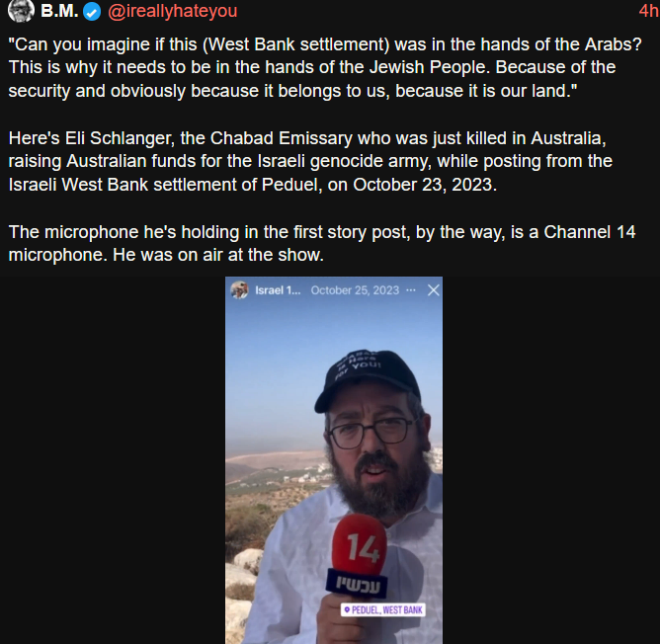
Task: Click the blue verified badge
Action: pos(92,12)
